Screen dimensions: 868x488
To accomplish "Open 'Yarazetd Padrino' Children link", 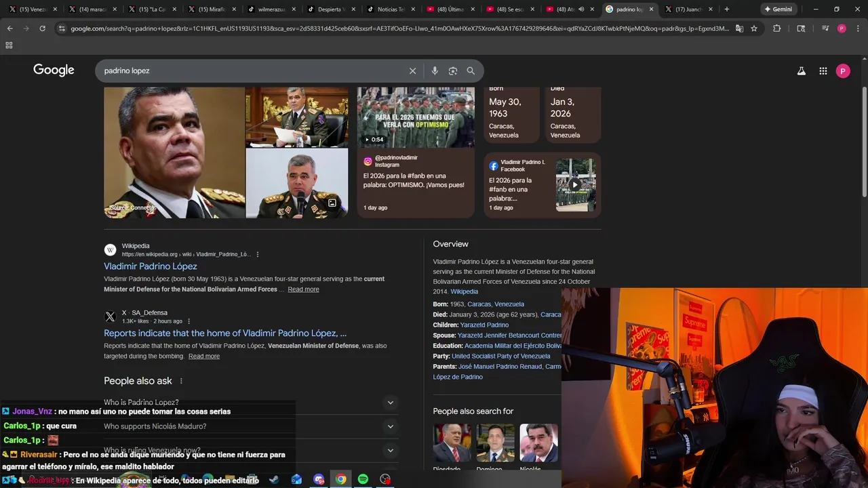I will click(484, 325).
